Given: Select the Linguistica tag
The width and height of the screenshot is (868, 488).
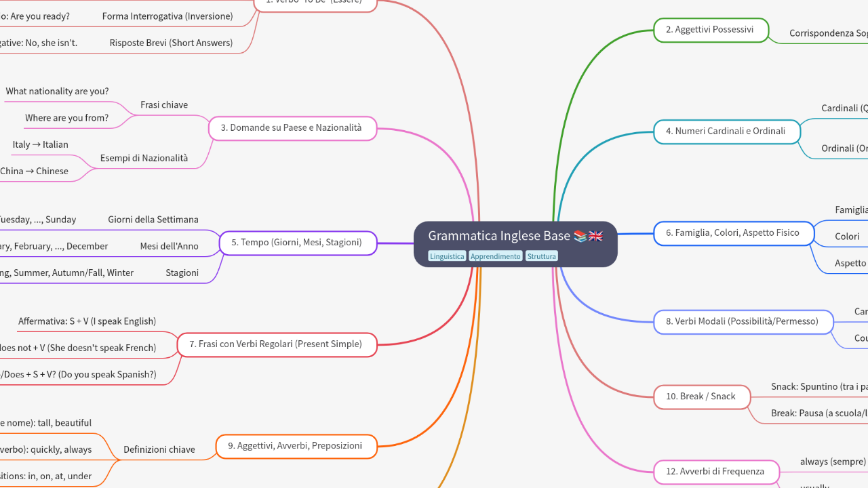Looking at the screenshot, I should [x=447, y=256].
